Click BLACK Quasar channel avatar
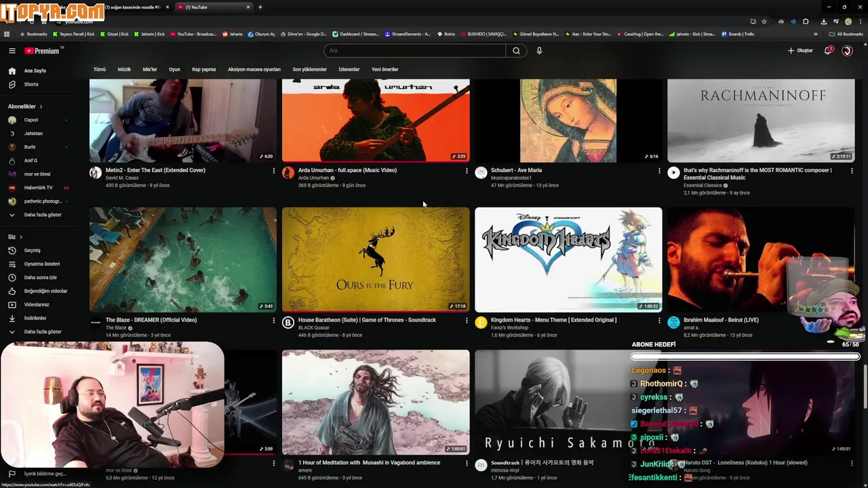This screenshot has height=488, width=868. point(288,323)
